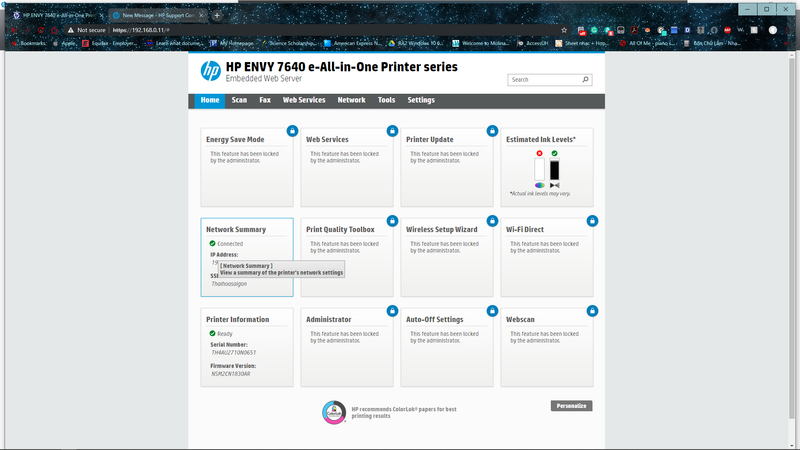Click the Not secure warning indicator
Viewport: 800px width, 450px height.
tap(86, 30)
